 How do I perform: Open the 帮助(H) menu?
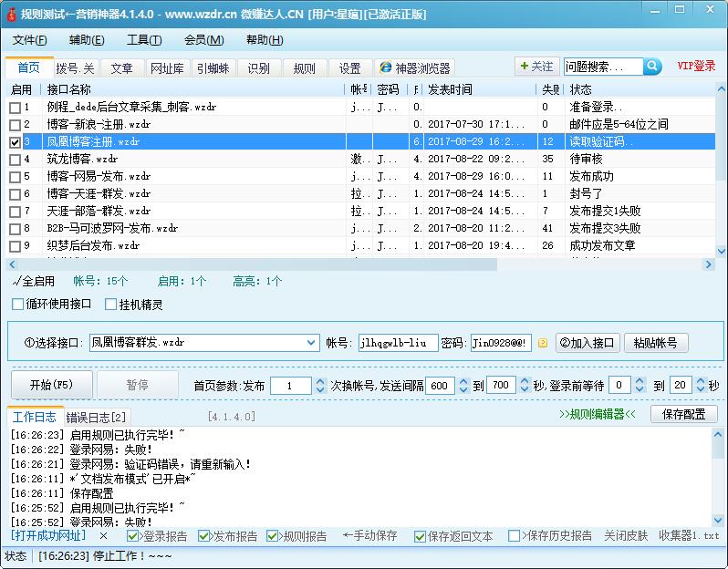265,40
